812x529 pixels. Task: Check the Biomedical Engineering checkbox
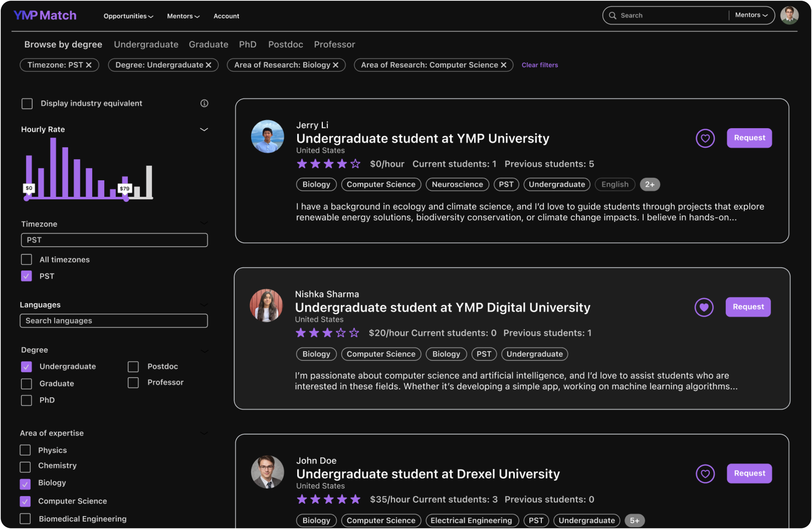coord(25,518)
